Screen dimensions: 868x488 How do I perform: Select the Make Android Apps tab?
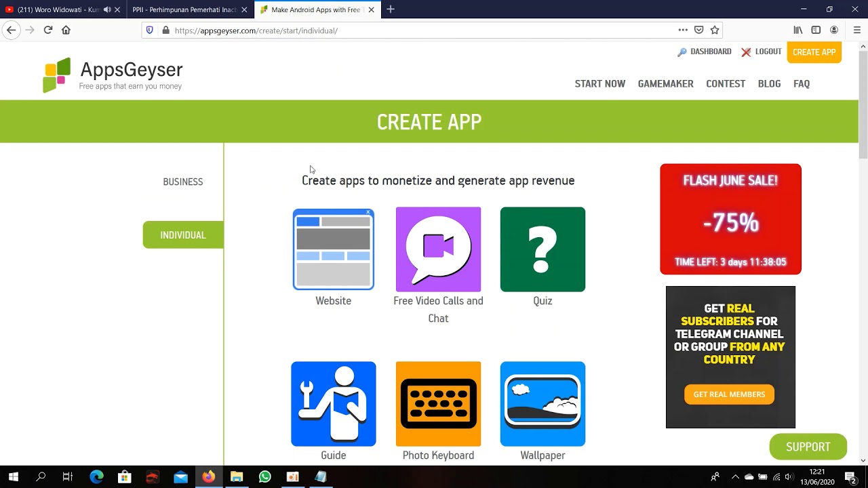pyautogui.click(x=316, y=9)
